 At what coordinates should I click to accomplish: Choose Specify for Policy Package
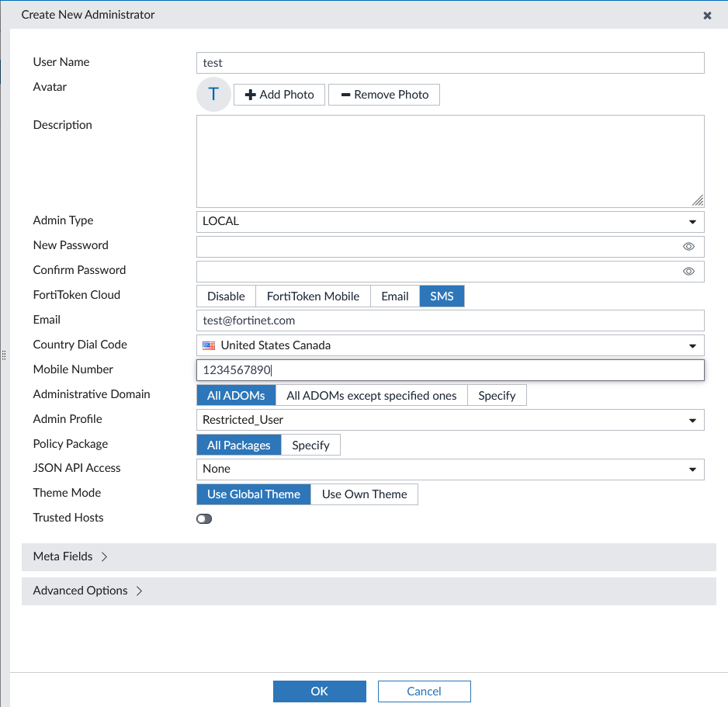click(310, 445)
